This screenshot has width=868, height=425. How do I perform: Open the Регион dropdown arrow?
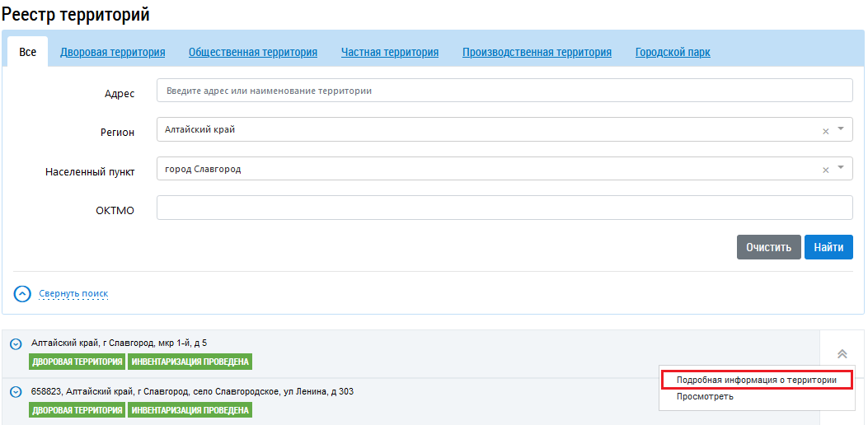[841, 129]
